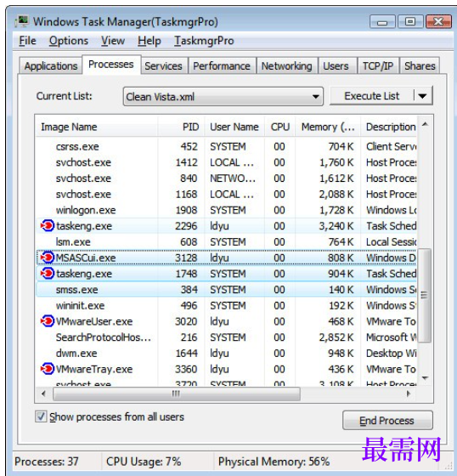Screen dimensions: 457x476
Task: Select the winlogon.exe process
Action: pos(226,210)
